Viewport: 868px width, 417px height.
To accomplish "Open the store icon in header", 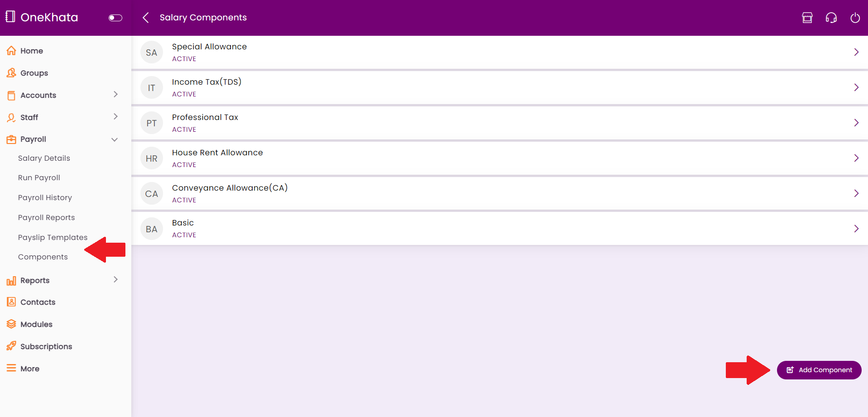I will pyautogui.click(x=807, y=18).
